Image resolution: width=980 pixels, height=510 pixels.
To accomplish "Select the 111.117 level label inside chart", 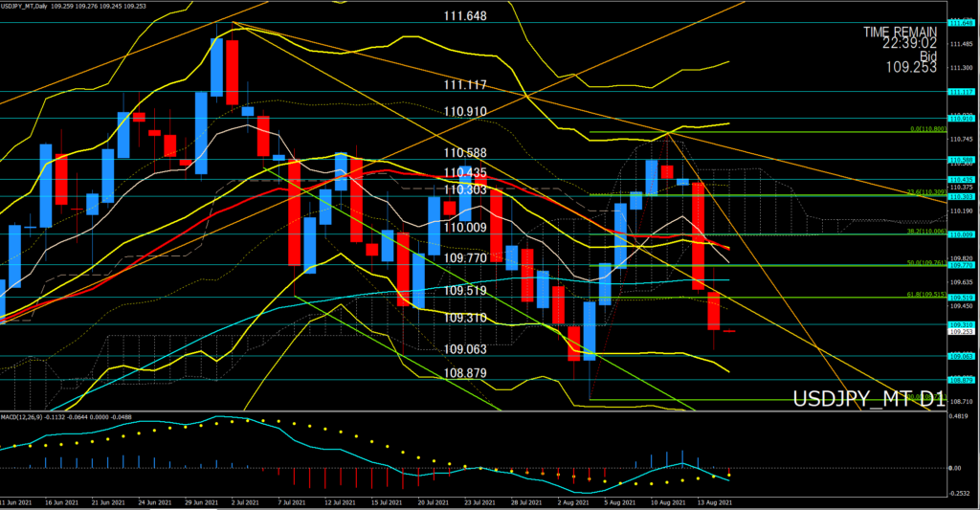I will click(465, 84).
